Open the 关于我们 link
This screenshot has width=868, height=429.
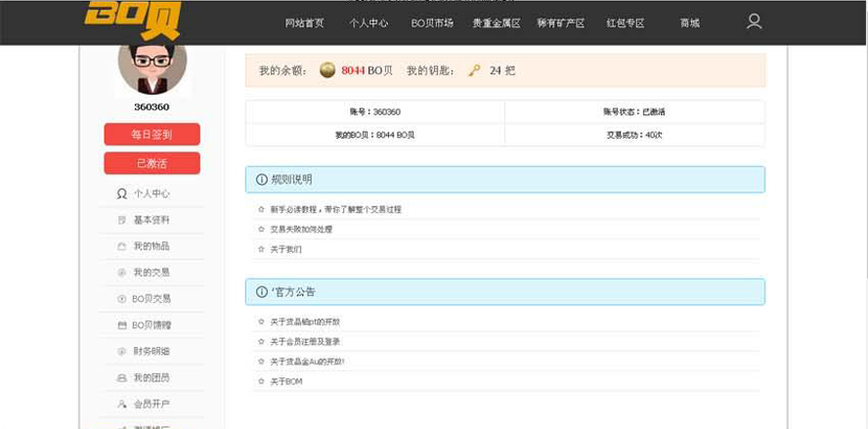[x=285, y=249]
